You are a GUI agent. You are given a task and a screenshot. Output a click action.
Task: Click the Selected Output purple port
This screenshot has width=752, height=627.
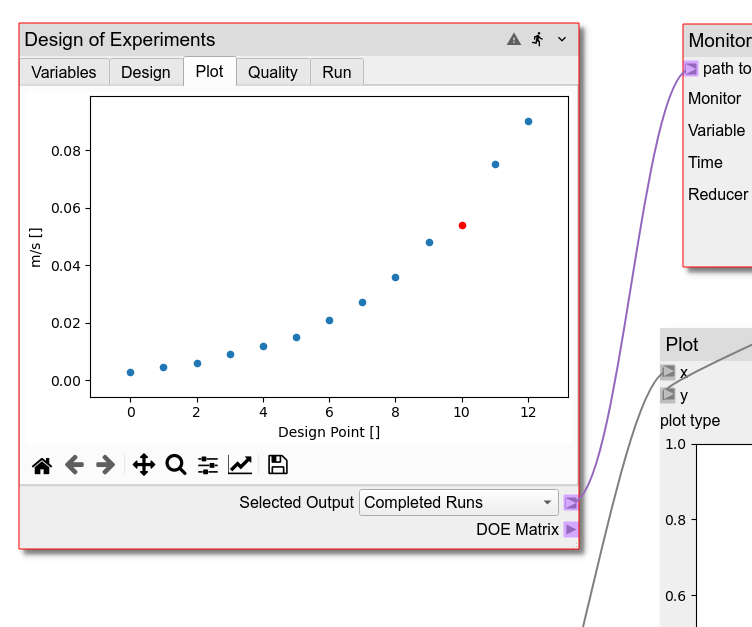click(571, 502)
